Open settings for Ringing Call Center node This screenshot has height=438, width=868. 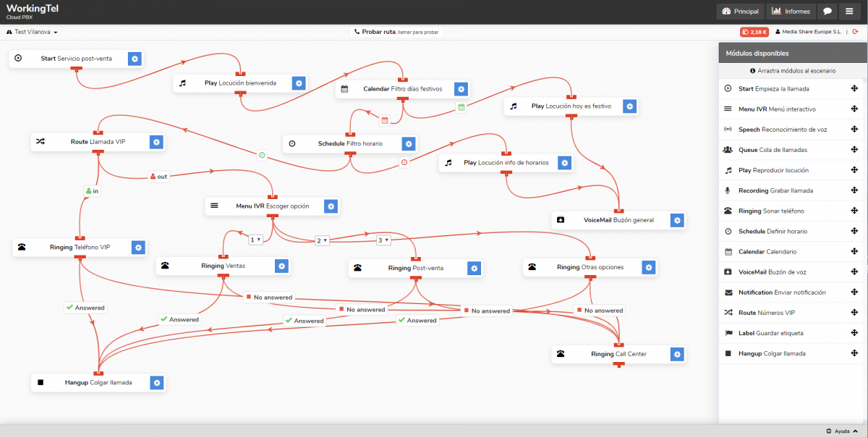coord(676,354)
